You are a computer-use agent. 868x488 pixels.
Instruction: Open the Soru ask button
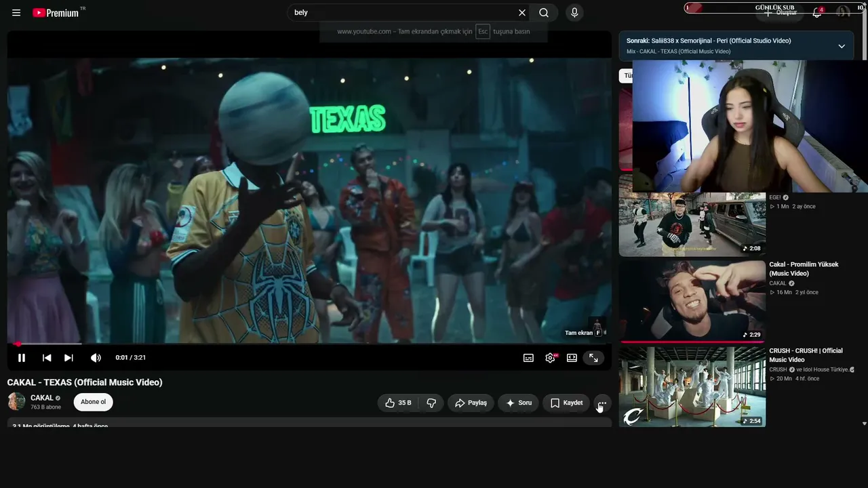click(518, 403)
